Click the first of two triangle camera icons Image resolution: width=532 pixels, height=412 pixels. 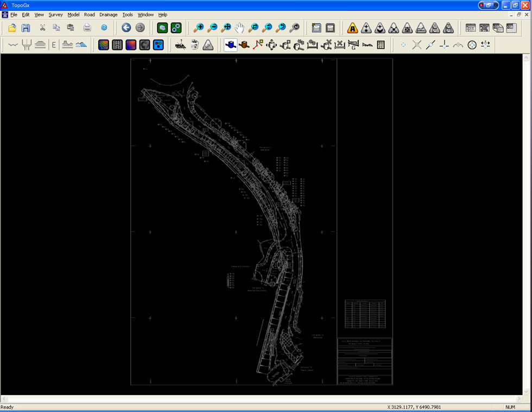pos(435,28)
